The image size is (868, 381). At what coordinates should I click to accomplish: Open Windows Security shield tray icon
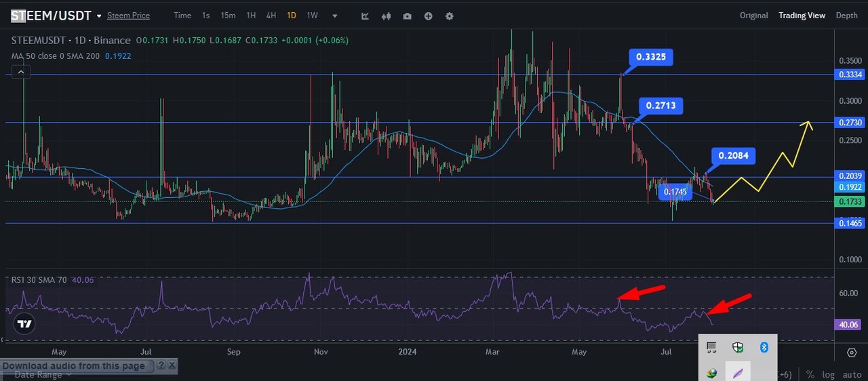[x=738, y=347]
